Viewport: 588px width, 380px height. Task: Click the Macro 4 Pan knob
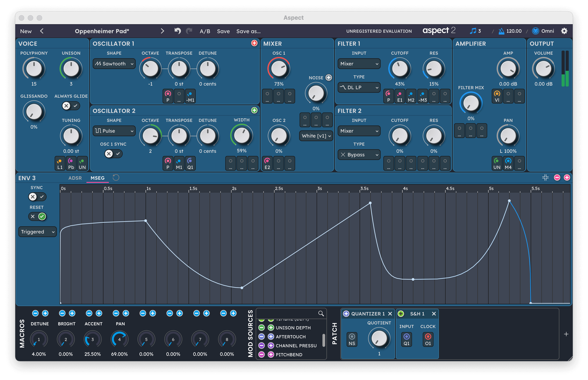click(119, 339)
